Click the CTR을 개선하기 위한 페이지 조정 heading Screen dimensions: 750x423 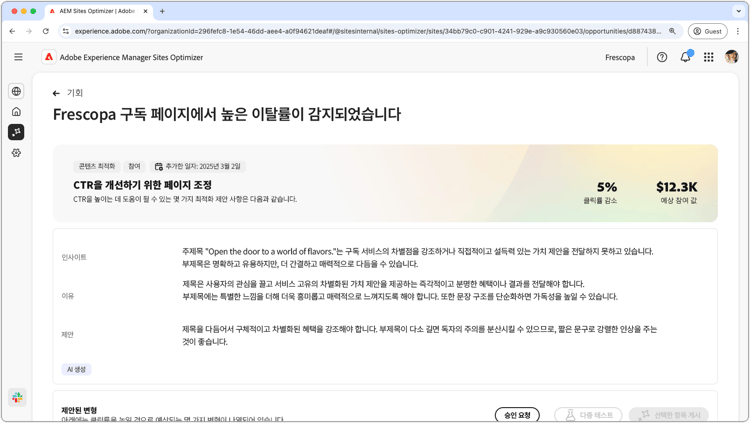coord(143,185)
